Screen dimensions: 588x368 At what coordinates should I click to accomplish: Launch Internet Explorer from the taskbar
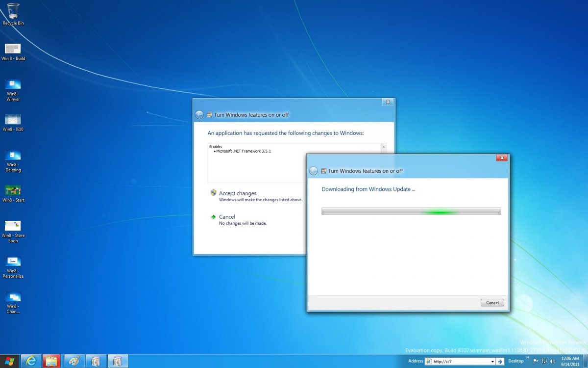point(31,361)
